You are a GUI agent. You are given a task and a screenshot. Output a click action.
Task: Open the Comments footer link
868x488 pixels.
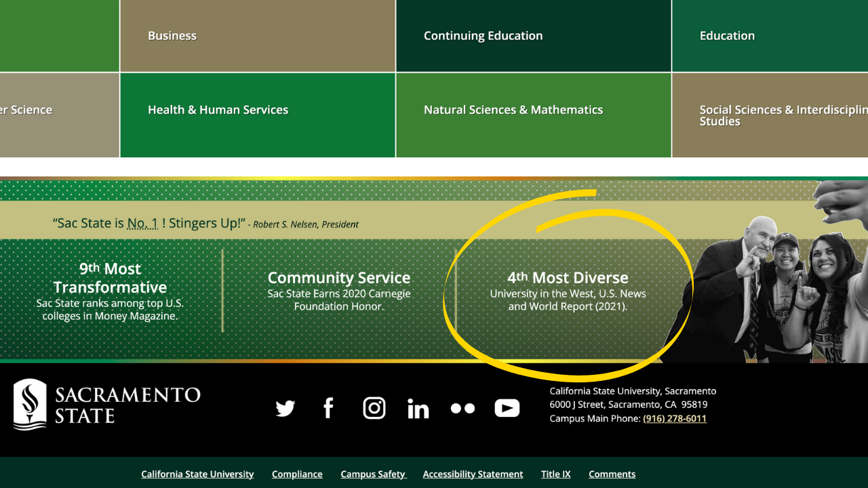612,474
